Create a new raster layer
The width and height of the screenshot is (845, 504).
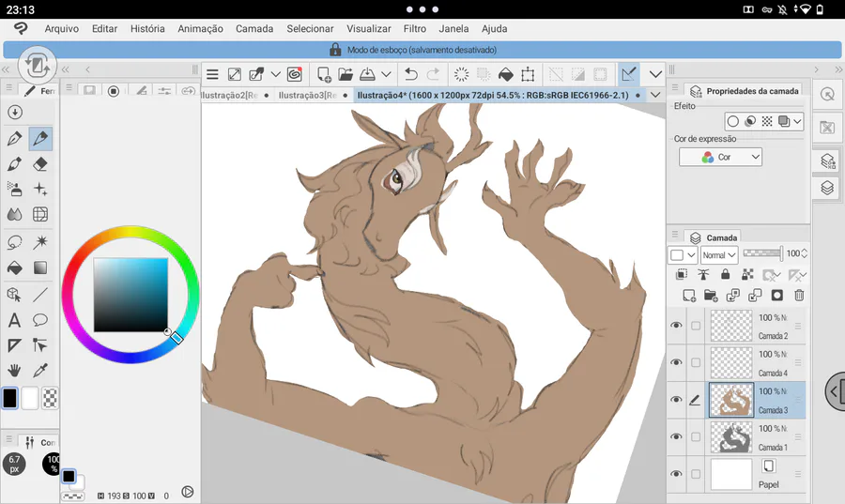(x=689, y=296)
